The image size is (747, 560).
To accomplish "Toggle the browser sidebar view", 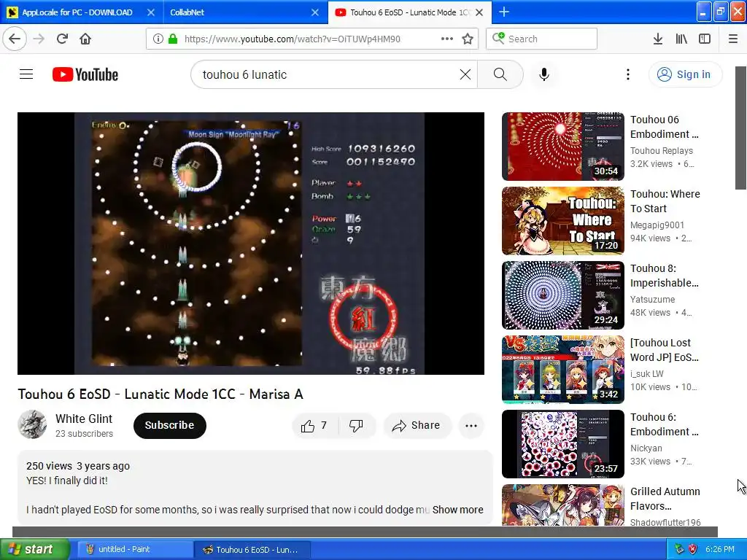I will [705, 39].
